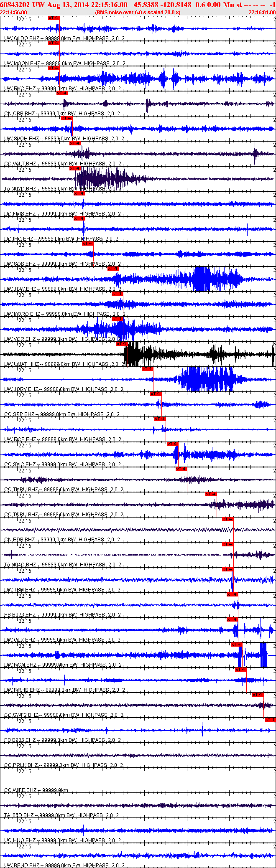Select red pick marker on UW.GLDO trace

[x=54, y=18]
